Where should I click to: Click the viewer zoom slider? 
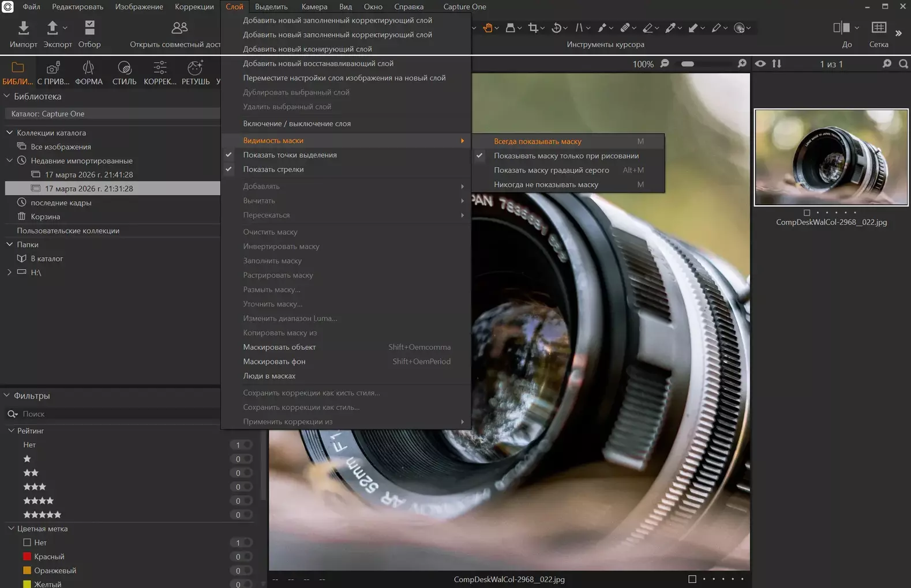pos(687,64)
